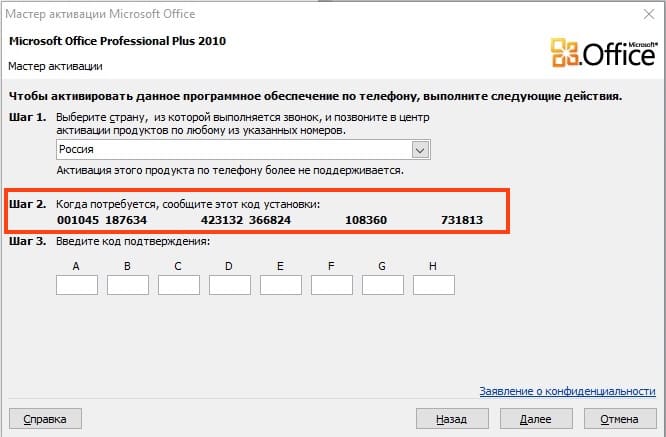This screenshot has width=666, height=437.
Task: Select installation code group 731813
Action: coord(462,220)
